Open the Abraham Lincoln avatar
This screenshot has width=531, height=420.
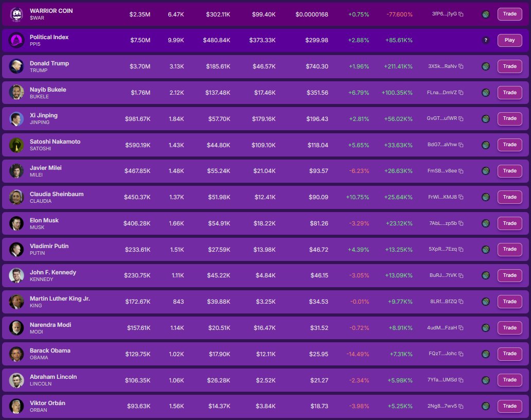tap(16, 380)
